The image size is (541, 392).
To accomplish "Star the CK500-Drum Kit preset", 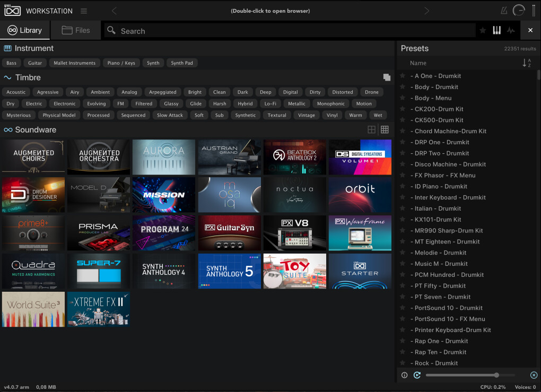I will [x=402, y=120].
